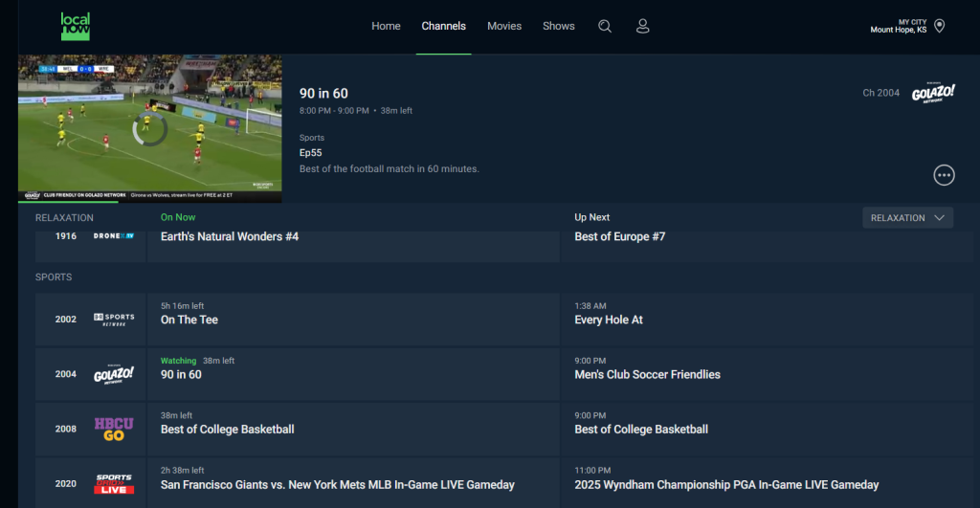Image resolution: width=980 pixels, height=508 pixels.
Task: Open Men's Club Soccer Friendlies listing
Action: pos(767,374)
